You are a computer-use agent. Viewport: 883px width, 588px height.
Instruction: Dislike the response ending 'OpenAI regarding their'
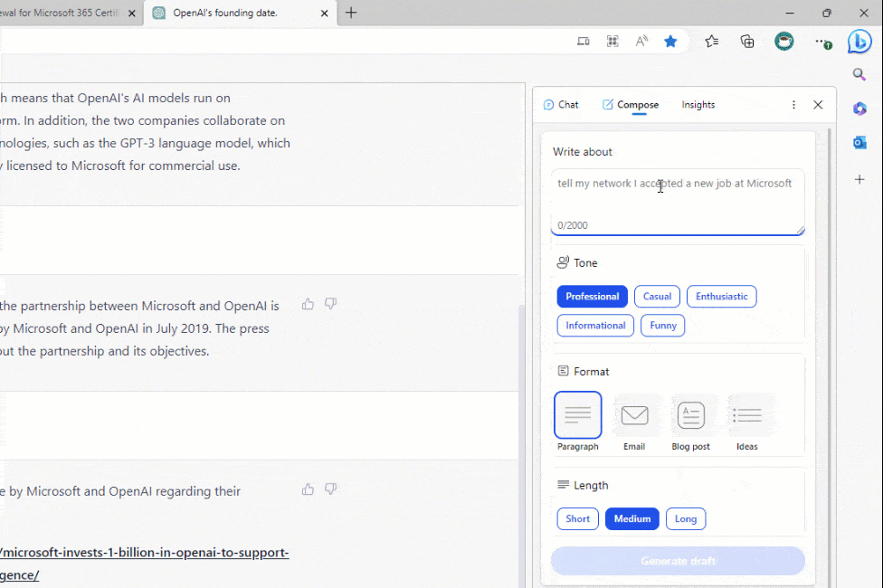coord(330,488)
